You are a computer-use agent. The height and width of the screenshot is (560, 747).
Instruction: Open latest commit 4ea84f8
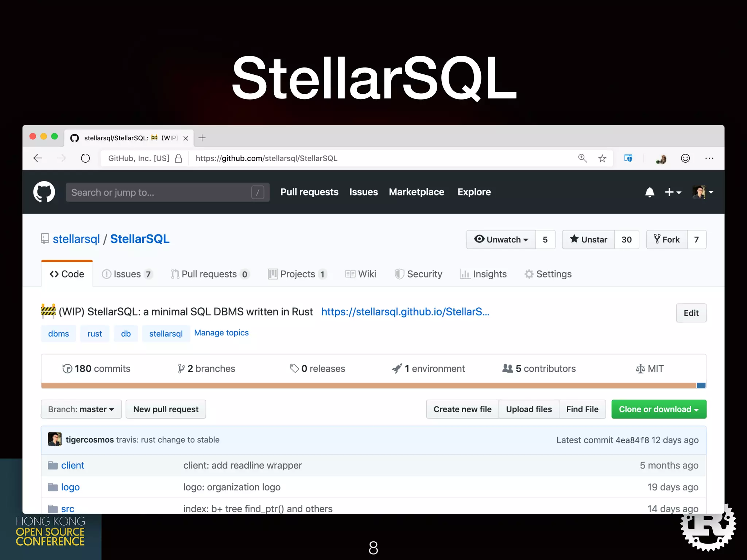632,440
